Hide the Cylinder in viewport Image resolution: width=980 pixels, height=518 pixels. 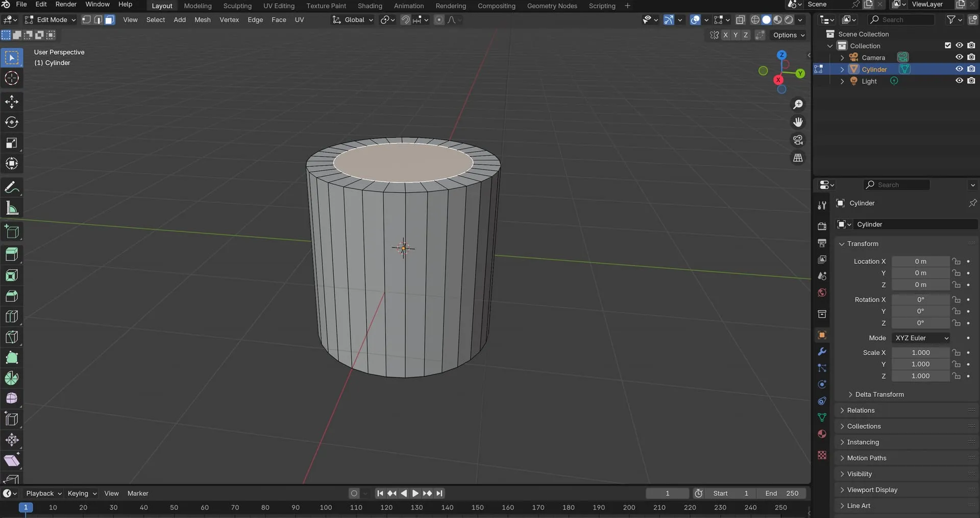[959, 69]
